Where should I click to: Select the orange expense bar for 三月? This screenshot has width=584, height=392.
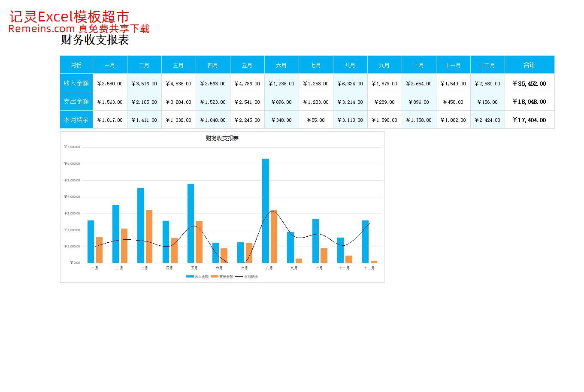(149, 236)
